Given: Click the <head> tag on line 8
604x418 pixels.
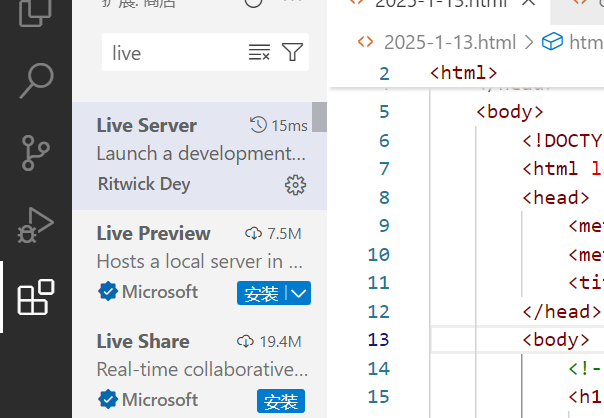Looking at the screenshot, I should point(556,198).
